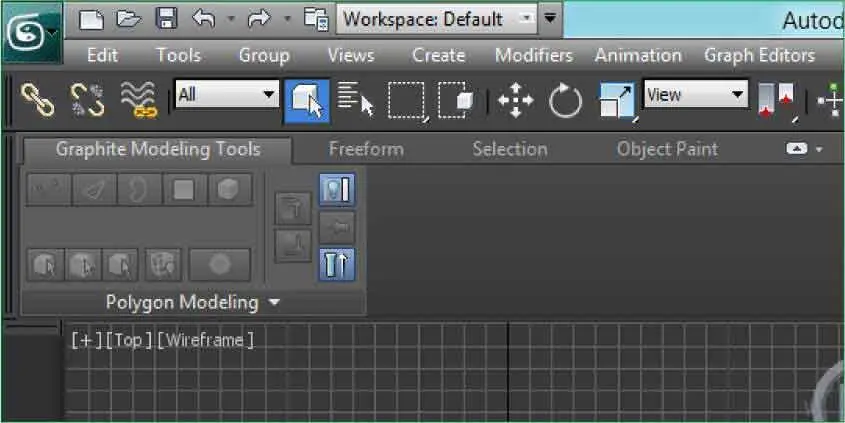This screenshot has width=845, height=423.
Task: Click the Element sub-object cube icon
Action: point(230,189)
